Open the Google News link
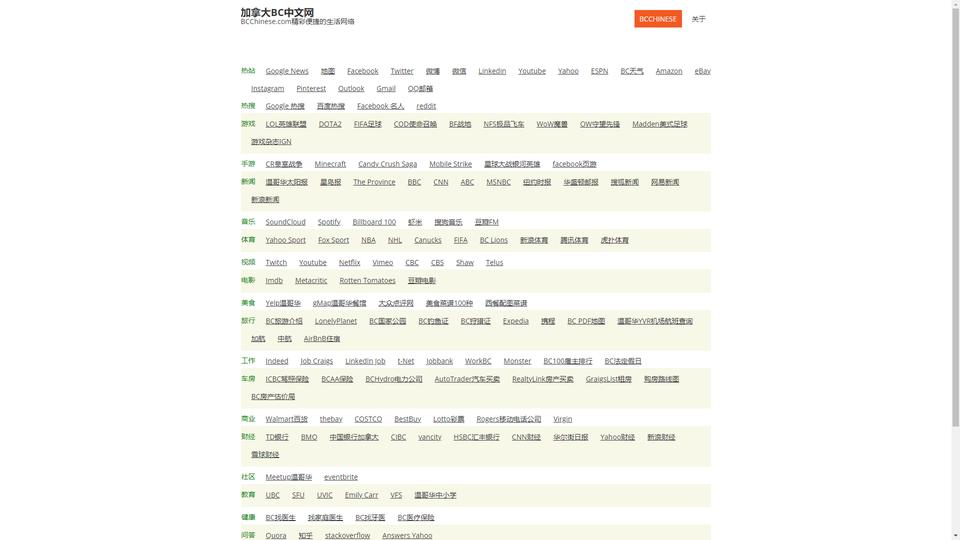The image size is (960, 540). tap(287, 71)
